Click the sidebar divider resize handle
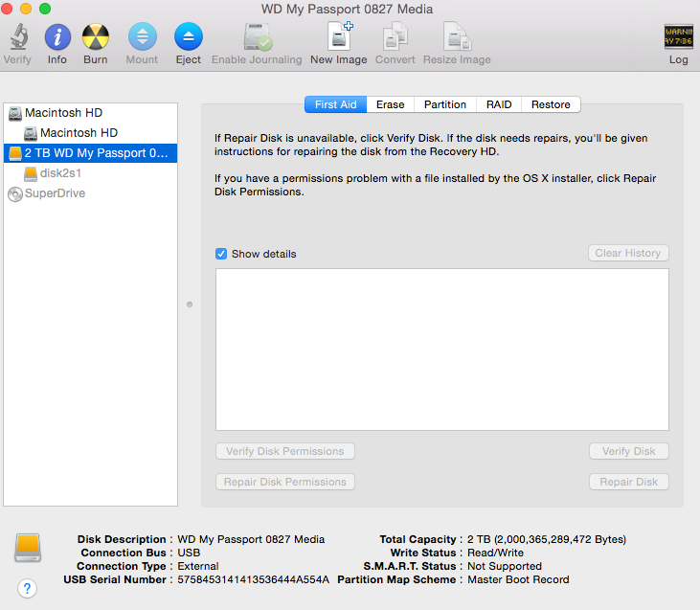 click(x=190, y=305)
